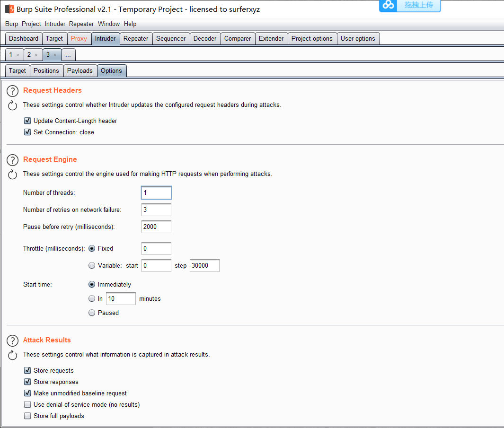This screenshot has height=428, width=504.
Task: Click the retries on network failure field
Action: click(156, 210)
